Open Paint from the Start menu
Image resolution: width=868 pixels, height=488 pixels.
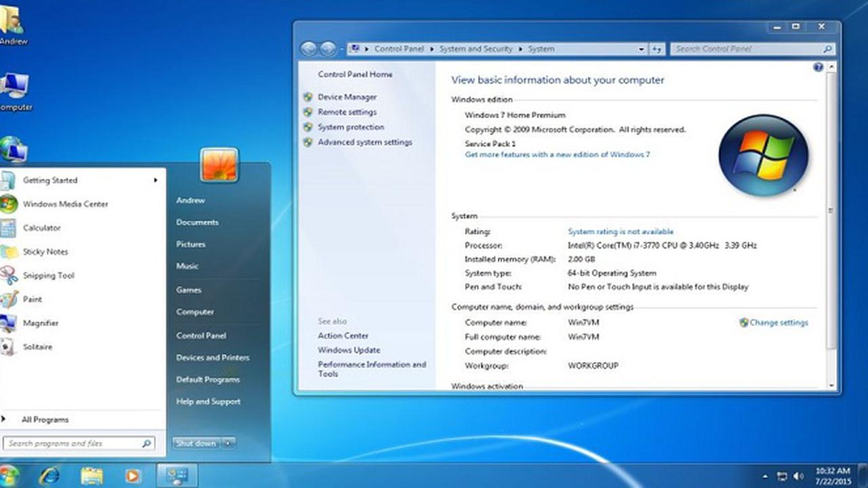(33, 299)
